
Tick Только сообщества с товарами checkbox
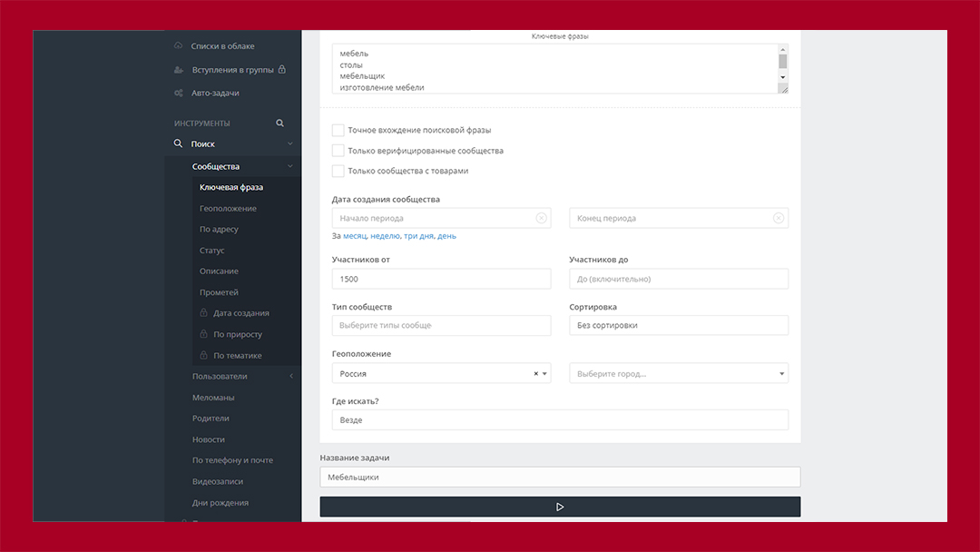(338, 171)
